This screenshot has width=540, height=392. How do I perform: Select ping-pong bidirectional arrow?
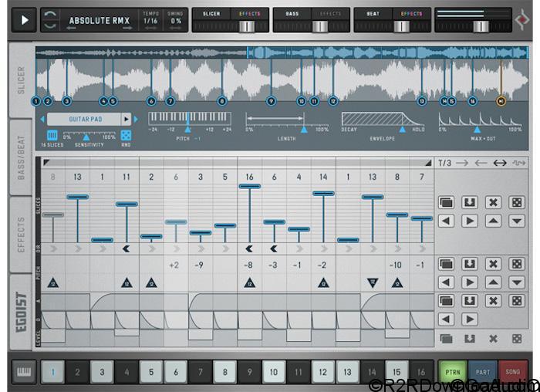[500, 163]
